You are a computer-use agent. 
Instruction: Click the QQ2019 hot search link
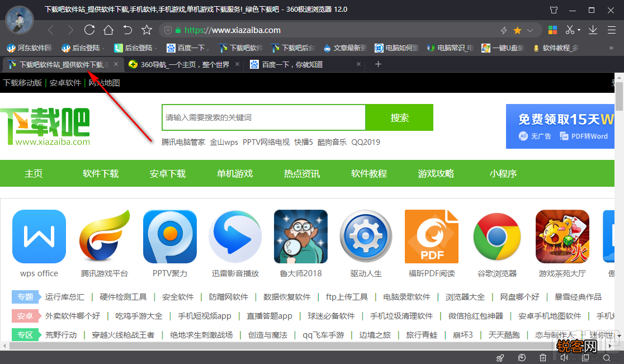coord(365,142)
